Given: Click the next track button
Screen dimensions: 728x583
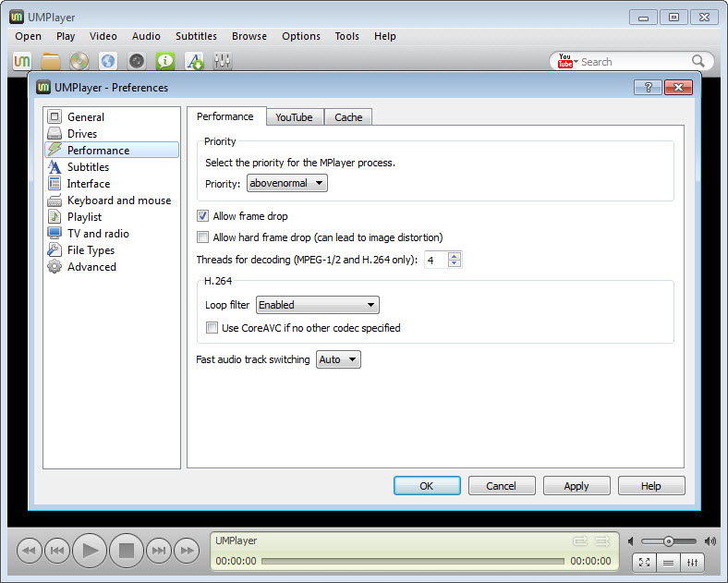Looking at the screenshot, I should click(x=159, y=551).
